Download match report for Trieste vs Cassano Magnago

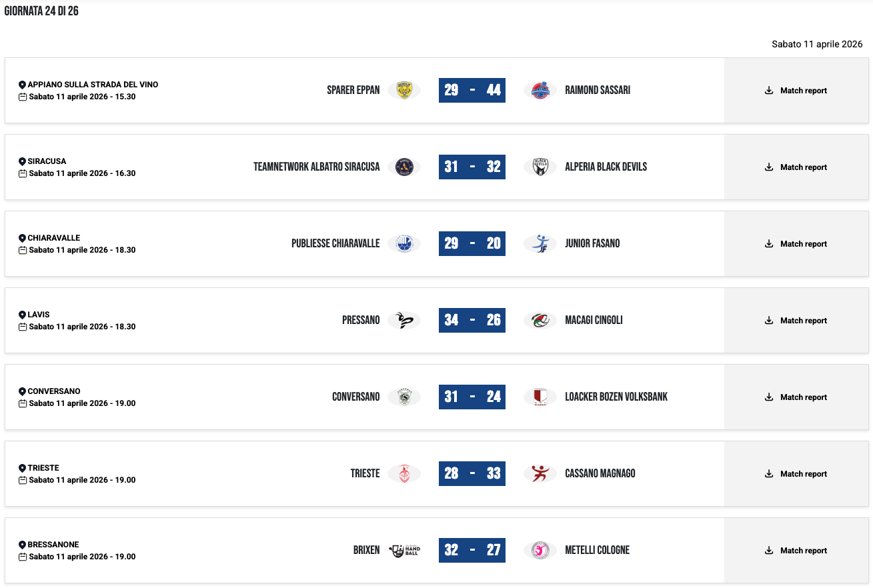click(x=796, y=474)
